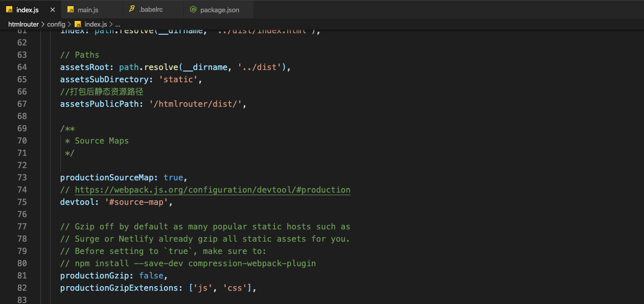Screen dimensions: 644x304
Task: Open the .babelrc editor tab
Action: pos(152,10)
